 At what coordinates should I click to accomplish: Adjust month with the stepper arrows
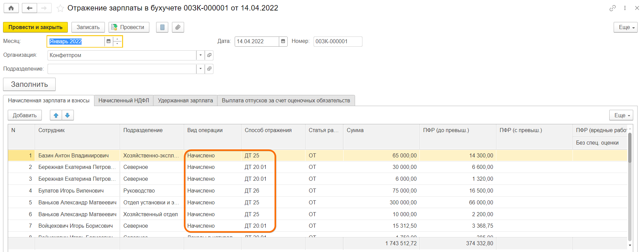pos(117,41)
